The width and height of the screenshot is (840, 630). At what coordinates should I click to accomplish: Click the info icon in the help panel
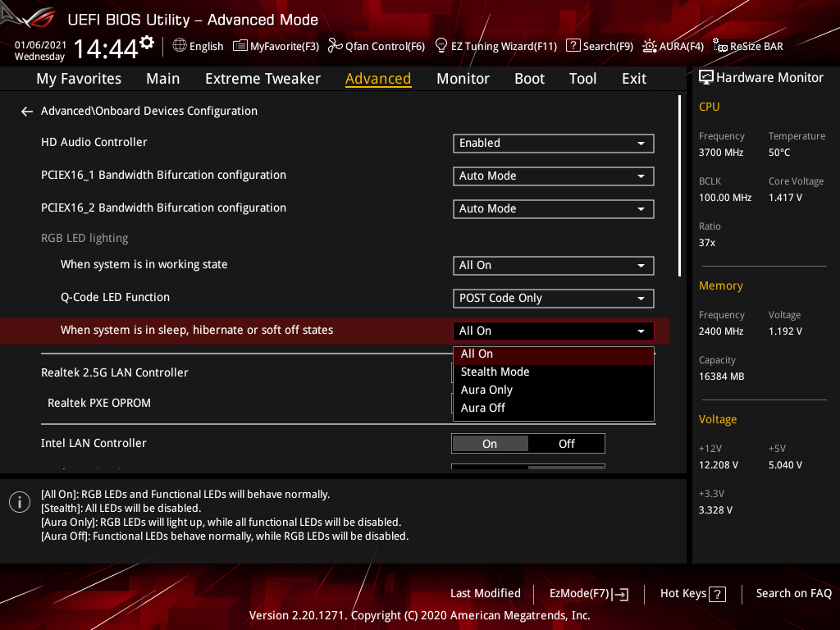(x=20, y=502)
